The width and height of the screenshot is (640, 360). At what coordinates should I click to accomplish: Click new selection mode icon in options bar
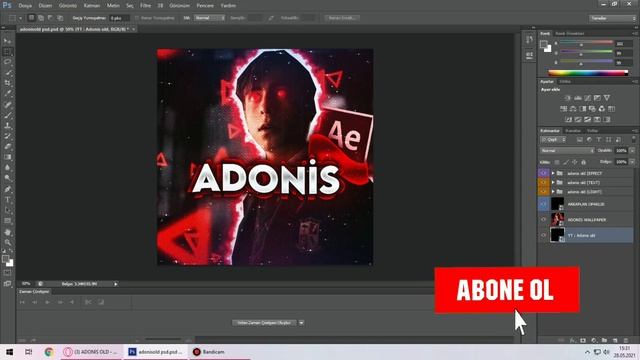[31, 18]
